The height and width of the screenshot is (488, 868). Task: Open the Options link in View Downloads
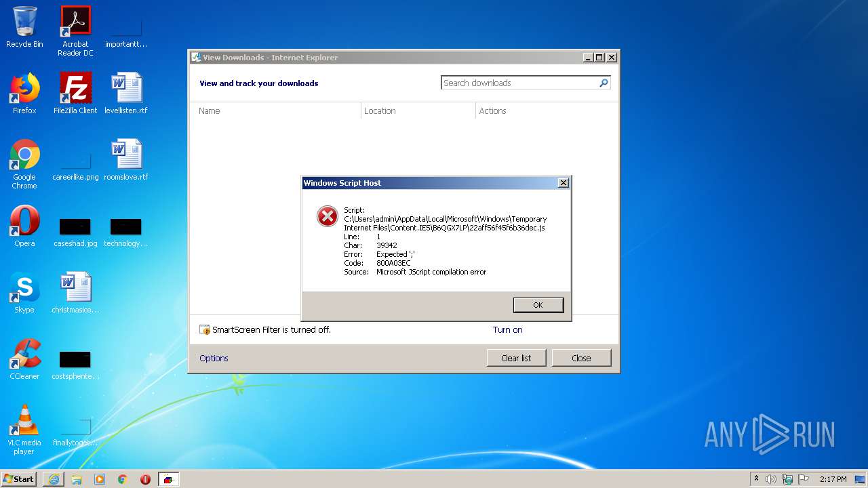coord(214,359)
